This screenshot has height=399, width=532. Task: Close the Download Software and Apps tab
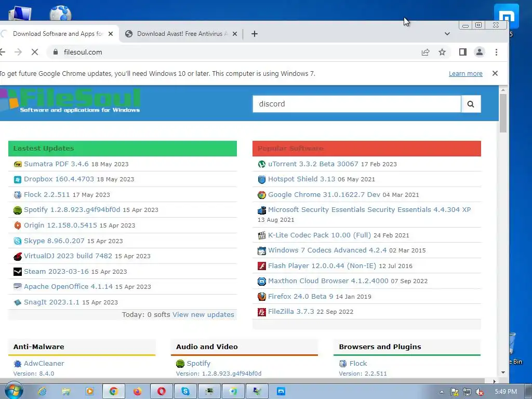[x=110, y=34]
